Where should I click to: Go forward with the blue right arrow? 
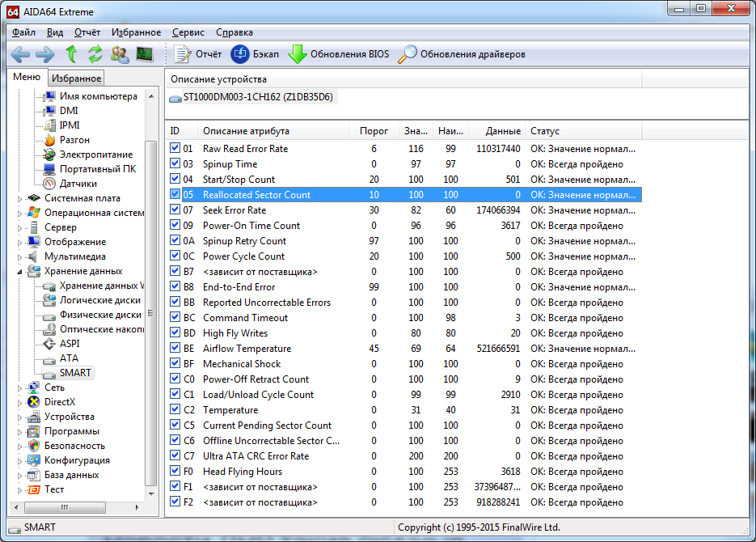coord(45,54)
